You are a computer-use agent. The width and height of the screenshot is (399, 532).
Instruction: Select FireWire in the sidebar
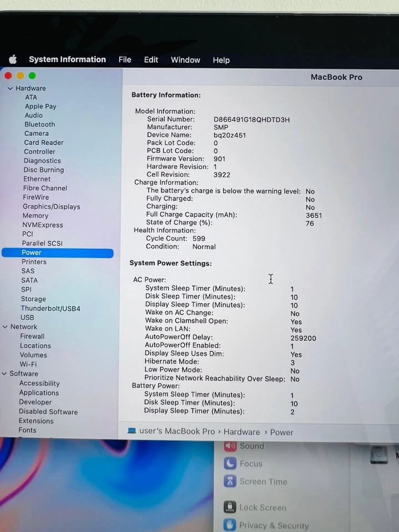[35, 197]
